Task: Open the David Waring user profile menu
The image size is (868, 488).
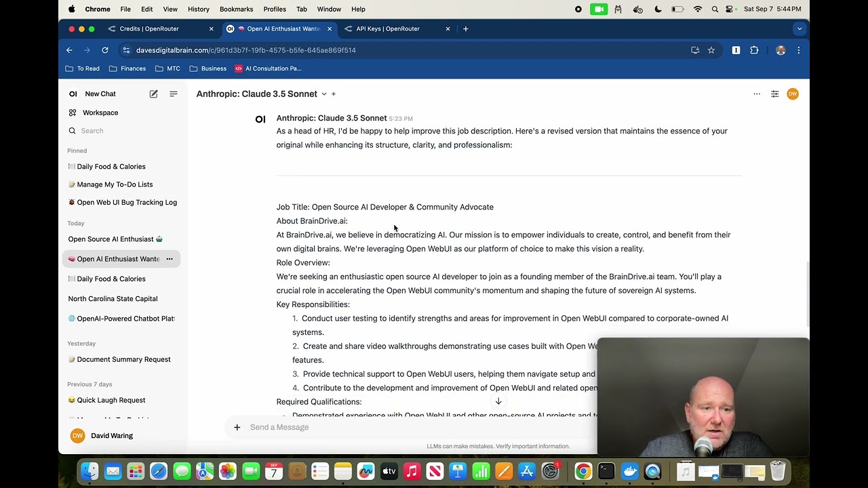Action: [112, 436]
